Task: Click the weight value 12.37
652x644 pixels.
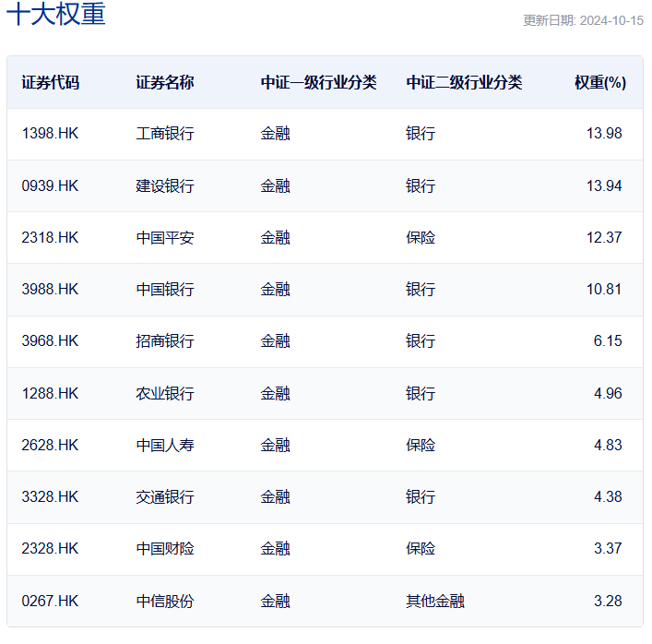Action: click(604, 237)
